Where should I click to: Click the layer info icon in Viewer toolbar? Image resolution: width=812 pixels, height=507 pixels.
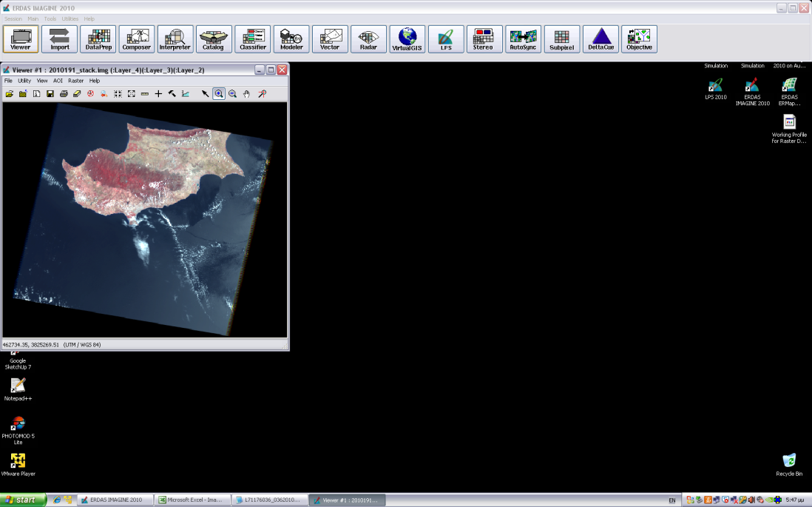(x=37, y=94)
